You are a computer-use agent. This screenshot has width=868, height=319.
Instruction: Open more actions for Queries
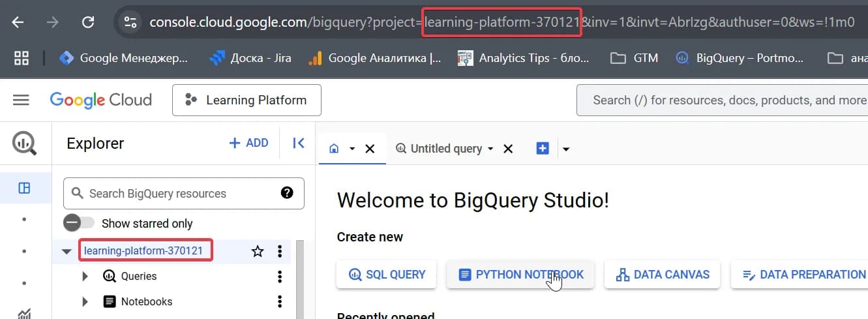click(280, 277)
